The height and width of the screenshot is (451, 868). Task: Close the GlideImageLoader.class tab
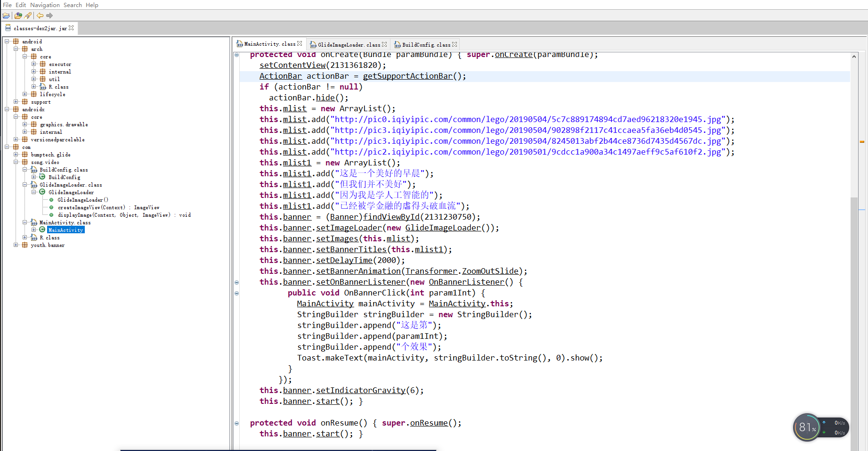click(384, 44)
